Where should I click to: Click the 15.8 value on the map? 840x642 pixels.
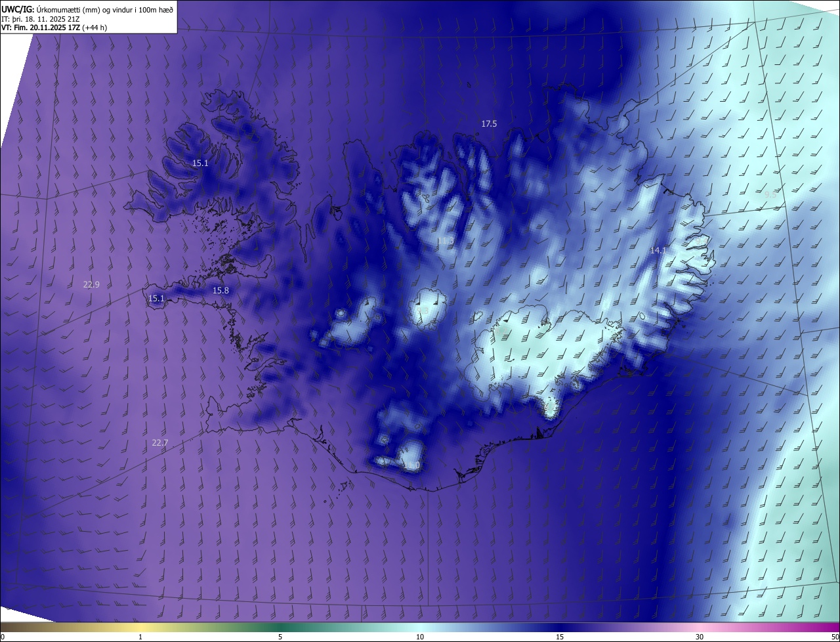[220, 290]
